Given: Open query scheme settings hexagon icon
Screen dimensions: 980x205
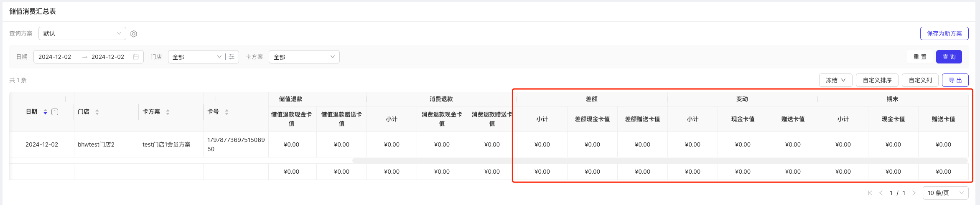Looking at the screenshot, I should [x=134, y=34].
